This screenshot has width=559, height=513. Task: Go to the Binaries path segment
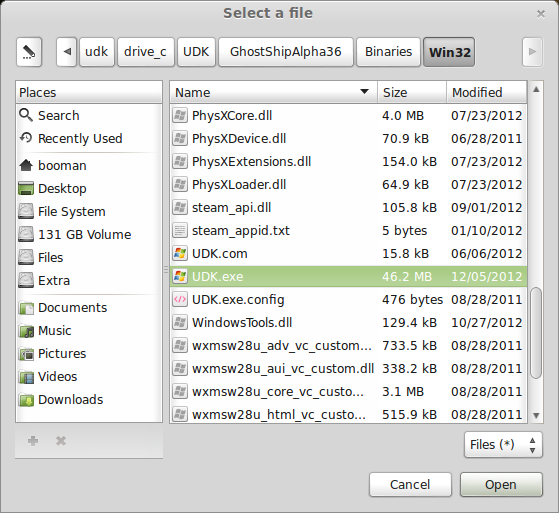click(x=388, y=52)
